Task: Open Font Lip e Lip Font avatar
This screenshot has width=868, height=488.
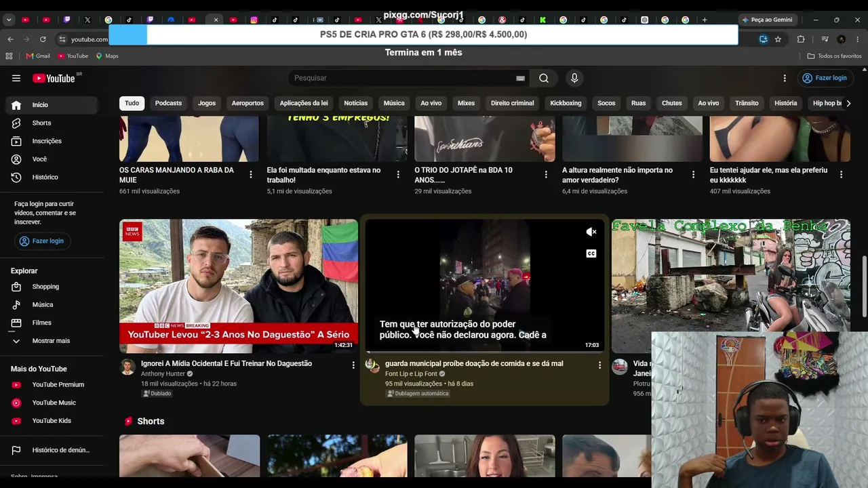Action: click(372, 366)
